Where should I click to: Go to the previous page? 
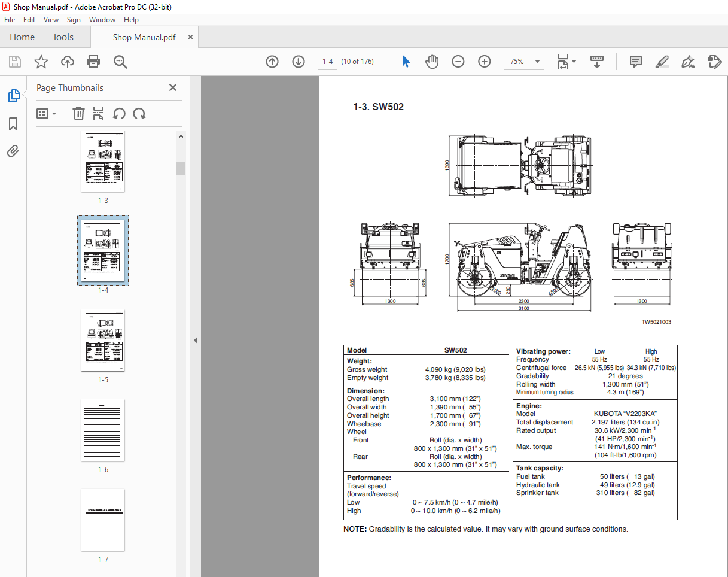[x=272, y=62]
